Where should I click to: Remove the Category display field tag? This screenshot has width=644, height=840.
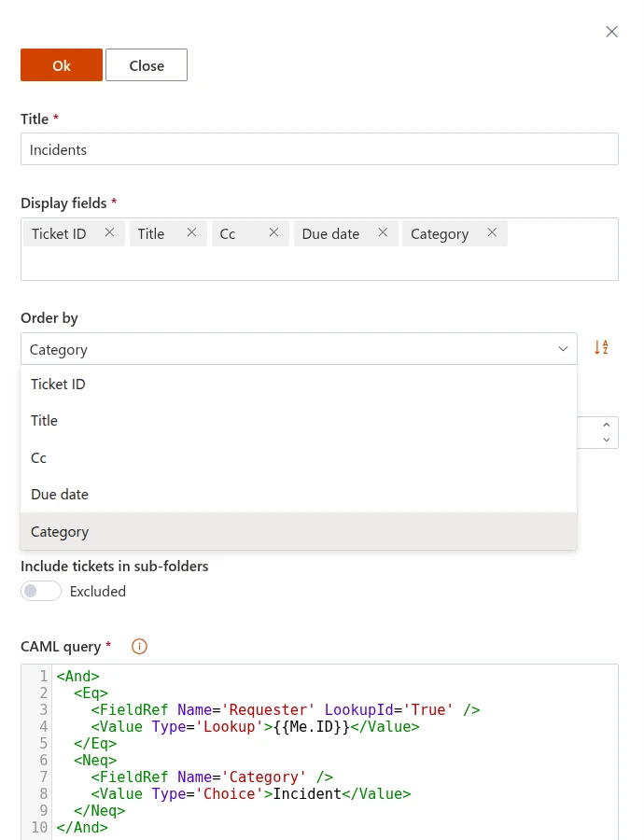[492, 233]
